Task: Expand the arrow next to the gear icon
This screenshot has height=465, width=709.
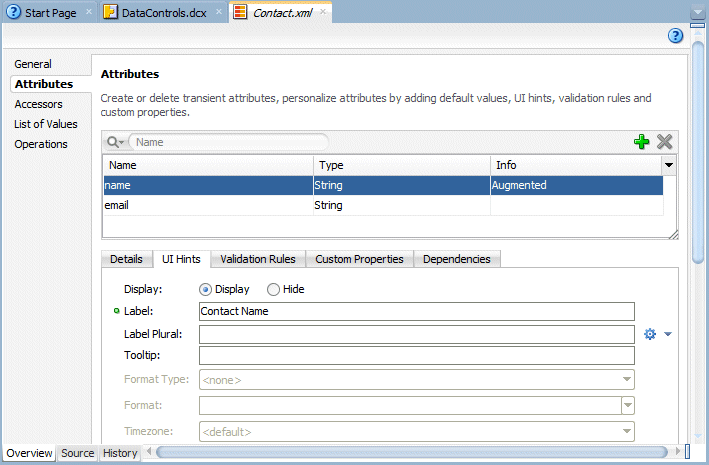Action: [x=668, y=334]
